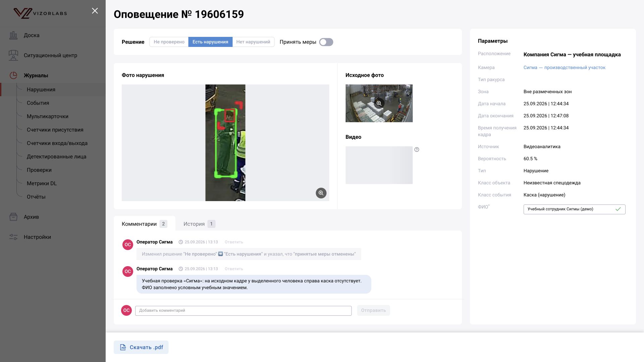This screenshot has height=362, width=644.
Task: Open the Настройки sliders icon
Action: (13, 237)
